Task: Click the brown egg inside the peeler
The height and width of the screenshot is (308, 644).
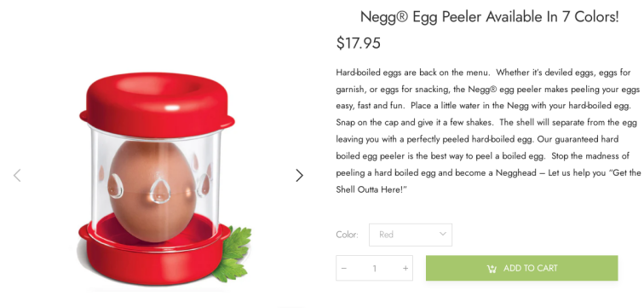Action: (x=152, y=191)
